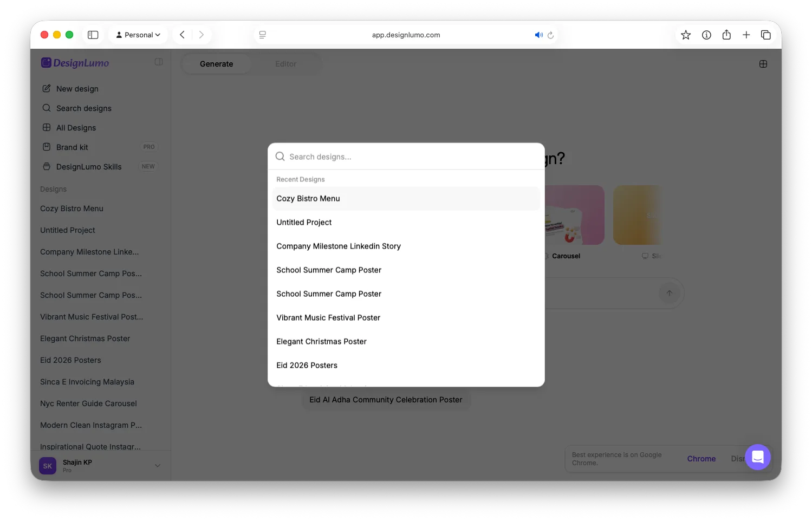812x521 pixels.
Task: Click the magnifier icon in search dialog
Action: [x=280, y=157]
